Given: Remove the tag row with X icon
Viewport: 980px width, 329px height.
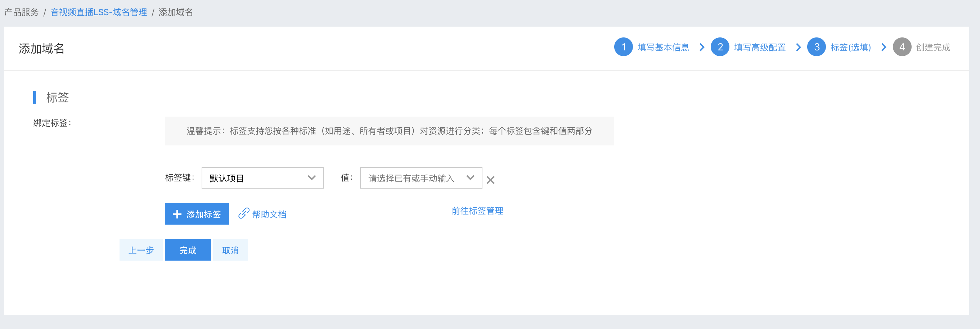Looking at the screenshot, I should 490,180.
